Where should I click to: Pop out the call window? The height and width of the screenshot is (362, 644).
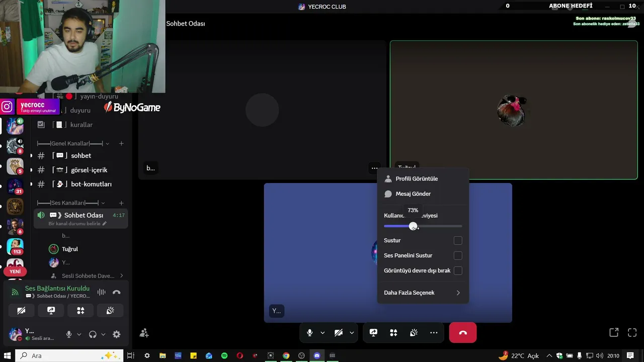tap(614, 332)
